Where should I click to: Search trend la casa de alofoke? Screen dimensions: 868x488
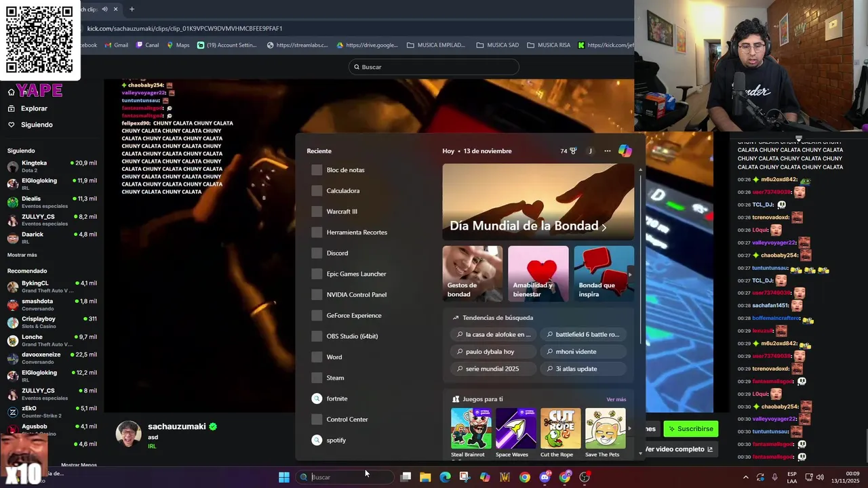[x=493, y=334]
